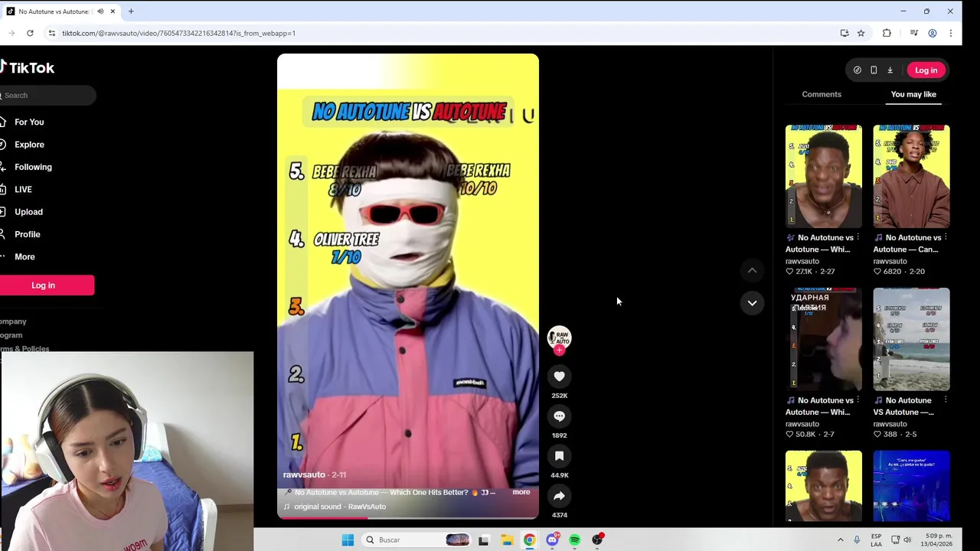Click the TikTok Search field
Viewport: 980px width, 551px height.
[47, 96]
